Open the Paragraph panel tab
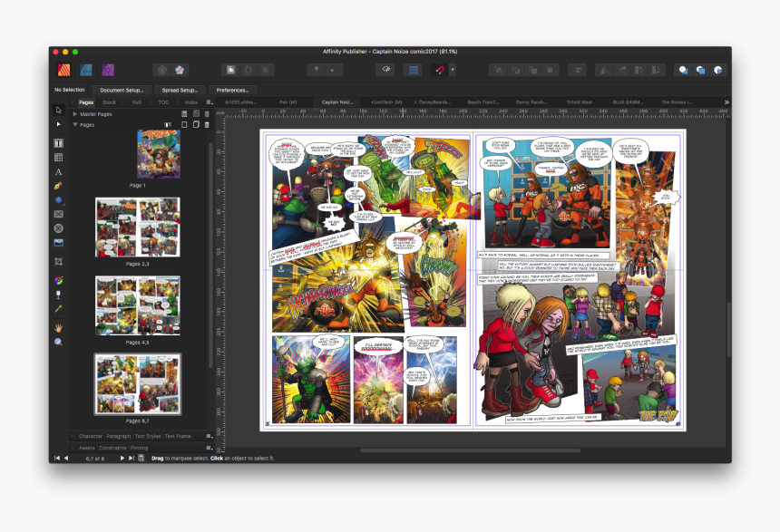Screen dimensions: 780x532 (x=119, y=437)
